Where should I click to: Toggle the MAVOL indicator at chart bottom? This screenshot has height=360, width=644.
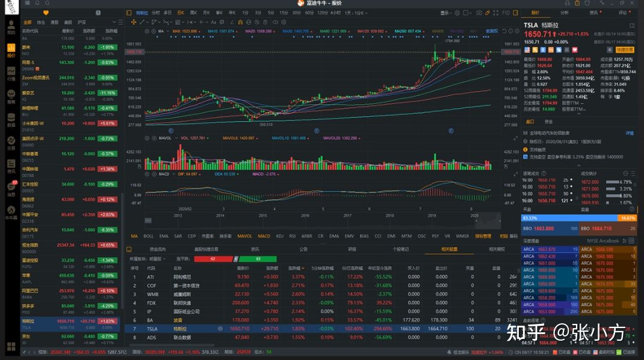click(244, 237)
